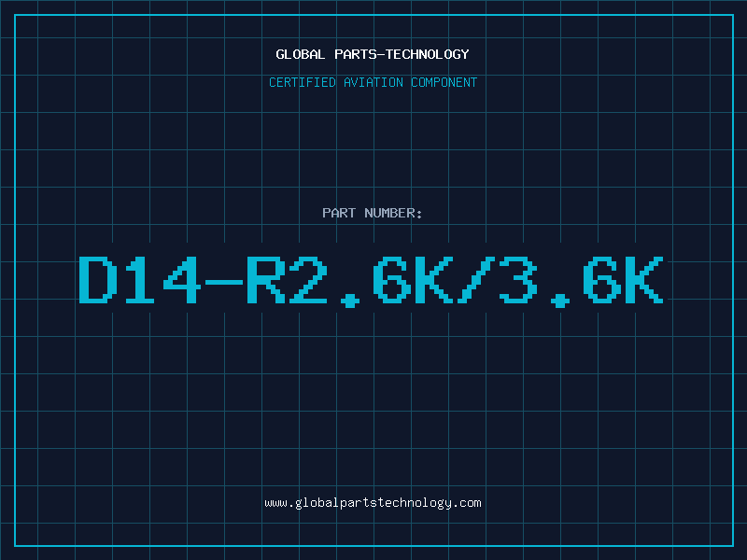Screen dimensions: 747x560
Task: Select the part number D14-R2.6K/3.6K
Action: [x=371, y=281]
